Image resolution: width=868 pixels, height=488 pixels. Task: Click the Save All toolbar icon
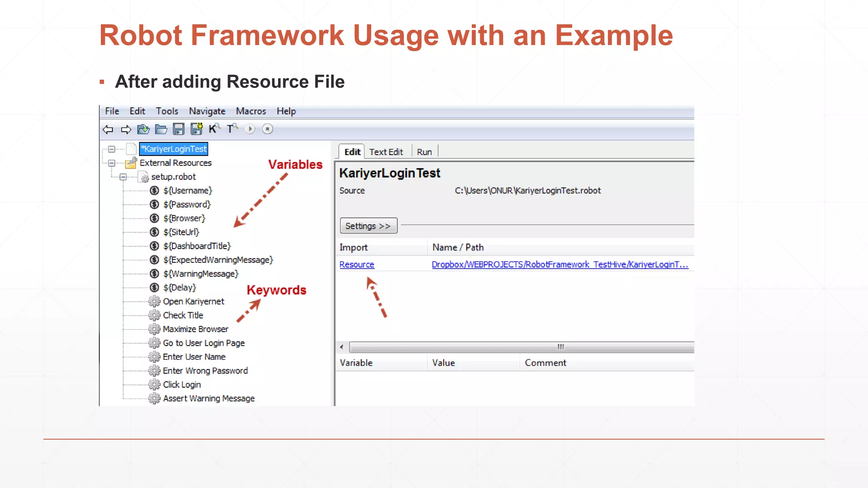point(196,129)
